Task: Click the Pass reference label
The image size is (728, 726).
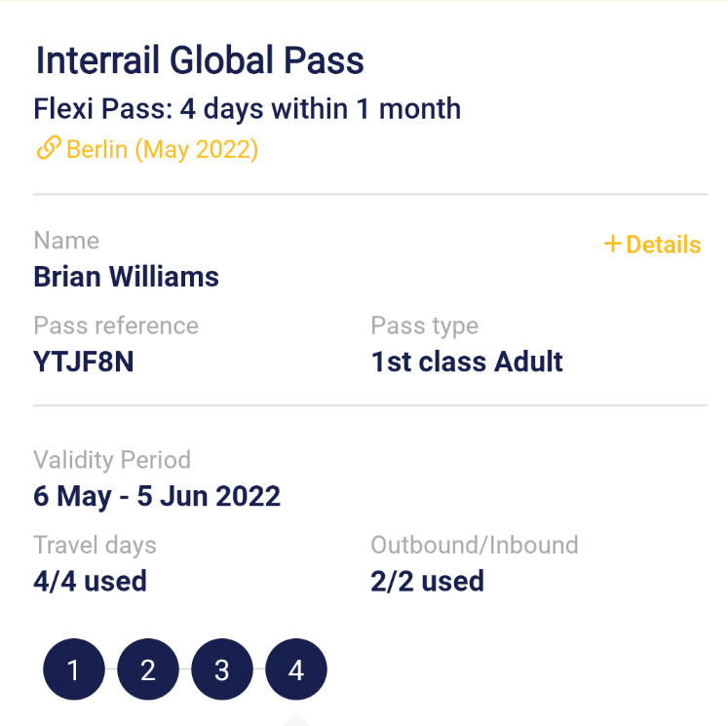Action: (x=116, y=325)
